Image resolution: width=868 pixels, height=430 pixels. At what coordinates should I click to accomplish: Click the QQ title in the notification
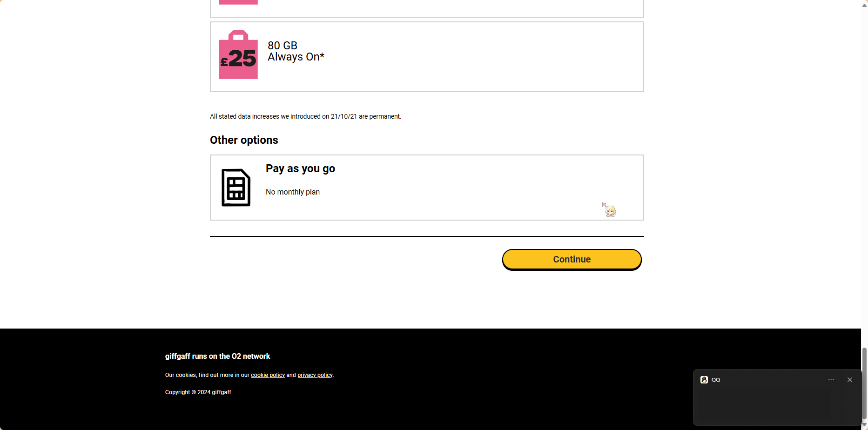(715, 380)
